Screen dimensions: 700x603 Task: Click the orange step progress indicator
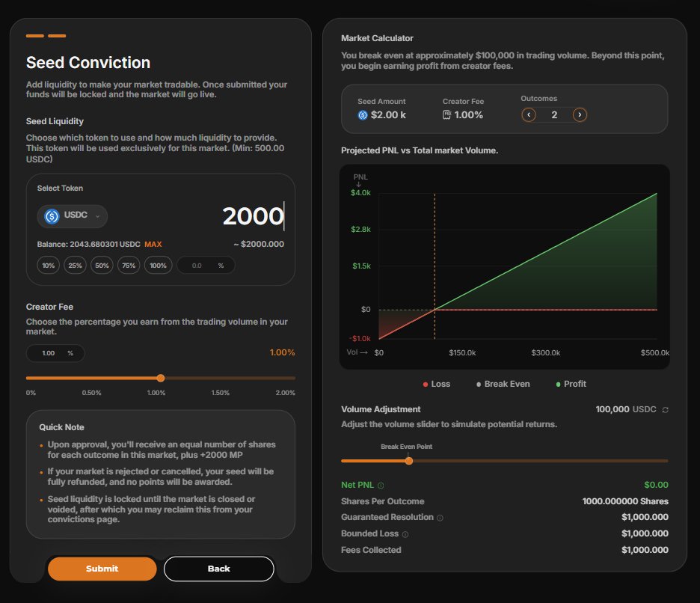coord(46,36)
